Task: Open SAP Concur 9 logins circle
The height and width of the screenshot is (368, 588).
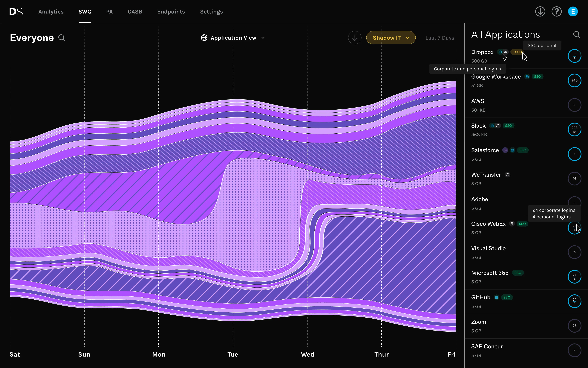Action: (574, 350)
